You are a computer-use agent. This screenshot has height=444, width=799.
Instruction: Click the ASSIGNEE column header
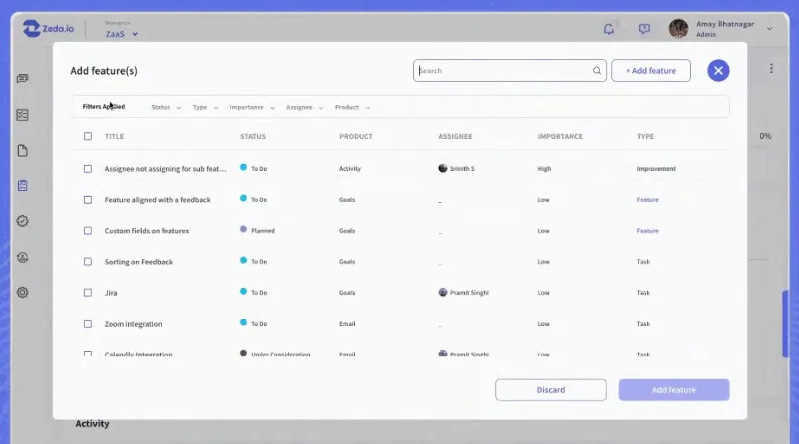click(455, 137)
